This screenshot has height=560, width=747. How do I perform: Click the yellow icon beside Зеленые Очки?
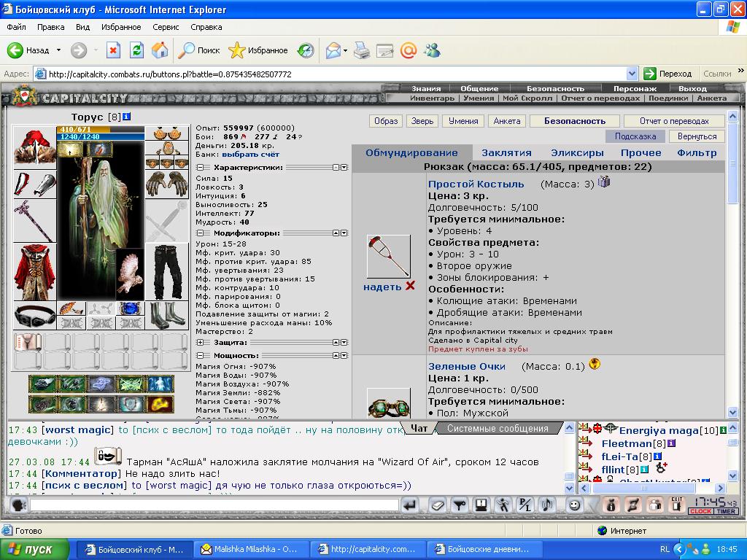click(595, 365)
